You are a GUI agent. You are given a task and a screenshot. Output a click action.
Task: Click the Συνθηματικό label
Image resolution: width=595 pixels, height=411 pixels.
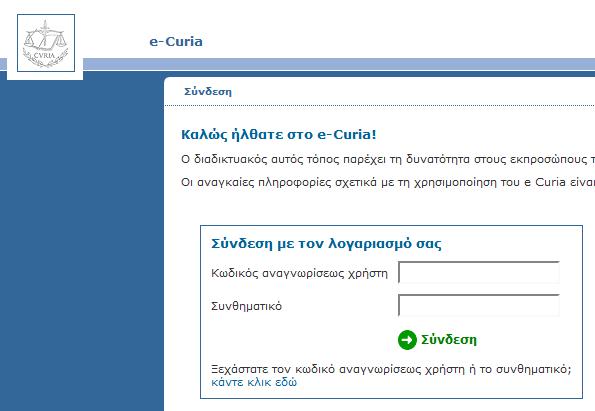click(247, 306)
